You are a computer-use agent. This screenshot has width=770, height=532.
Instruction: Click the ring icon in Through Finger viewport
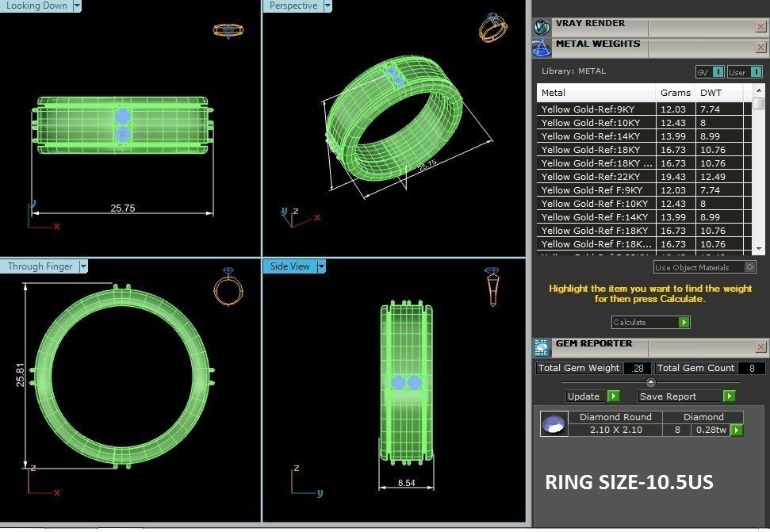pyautogui.click(x=228, y=287)
